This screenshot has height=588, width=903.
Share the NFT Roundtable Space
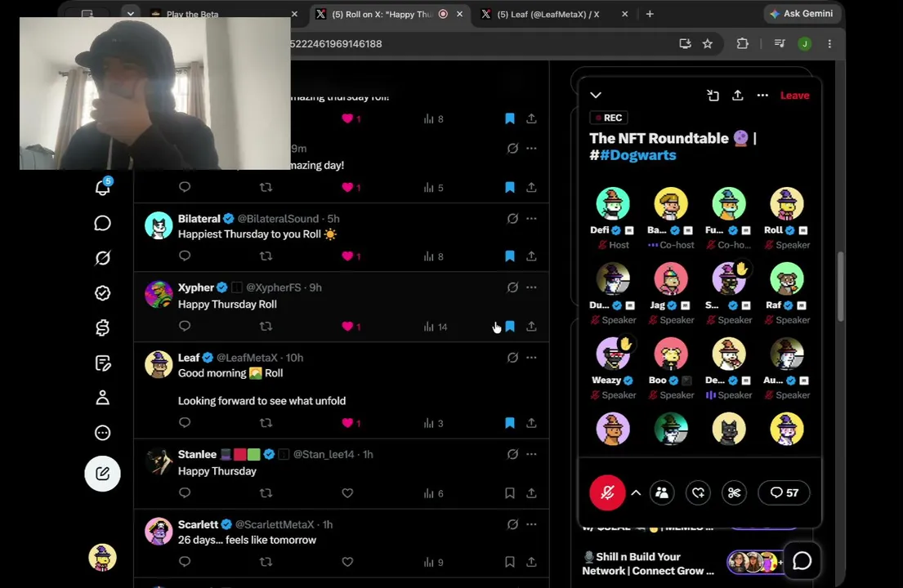(x=738, y=96)
